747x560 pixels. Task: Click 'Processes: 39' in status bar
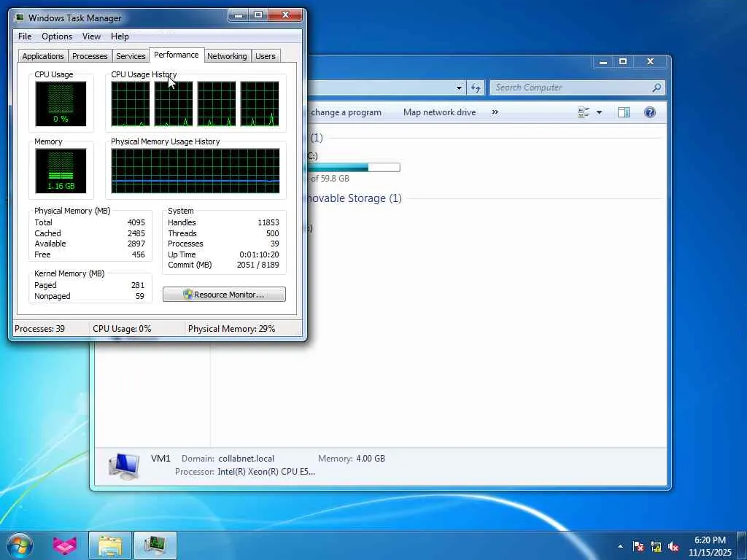[39, 329]
